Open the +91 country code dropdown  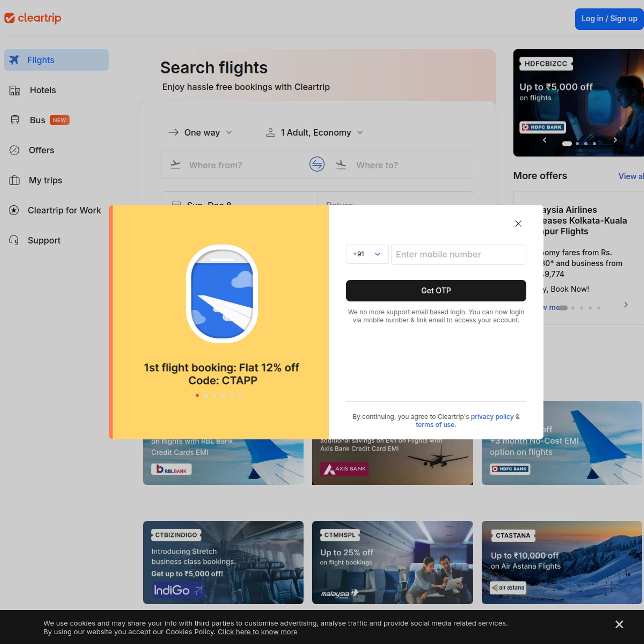[367, 254]
